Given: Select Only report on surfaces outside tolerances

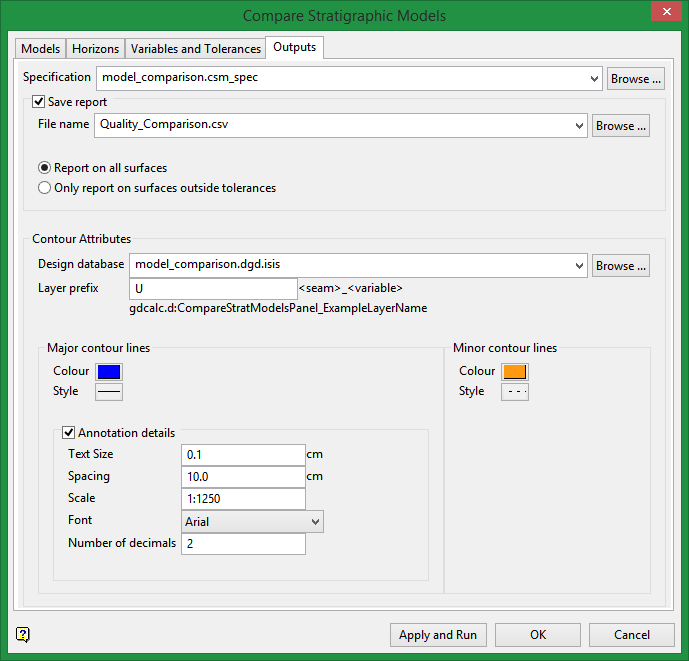Looking at the screenshot, I should point(44,187).
